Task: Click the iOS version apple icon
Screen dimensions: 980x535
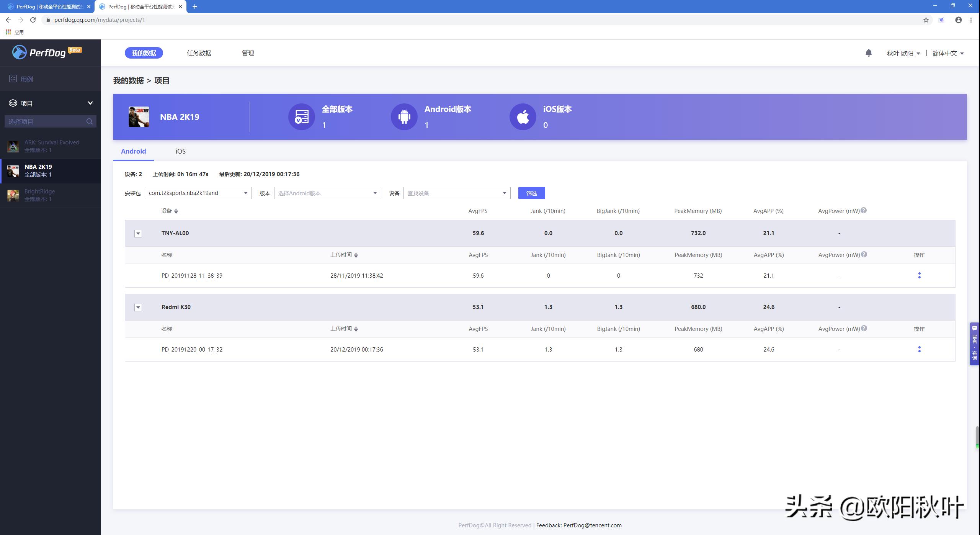Action: coord(523,117)
